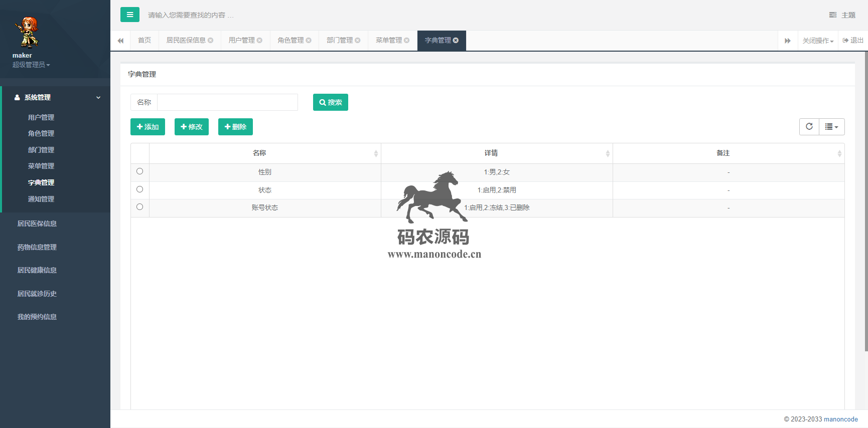Toggle the sidebar with the hamburger button
This screenshot has height=428, width=868.
[129, 15]
